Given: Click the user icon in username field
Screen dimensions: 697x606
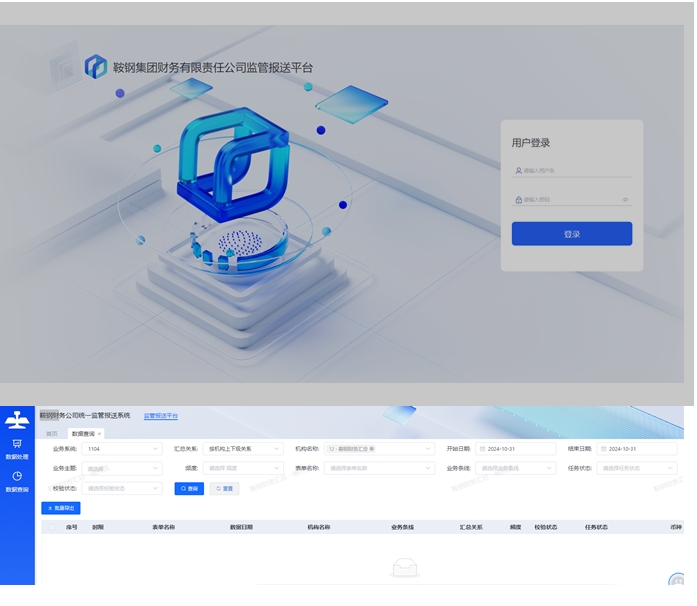Looking at the screenshot, I should tap(518, 170).
